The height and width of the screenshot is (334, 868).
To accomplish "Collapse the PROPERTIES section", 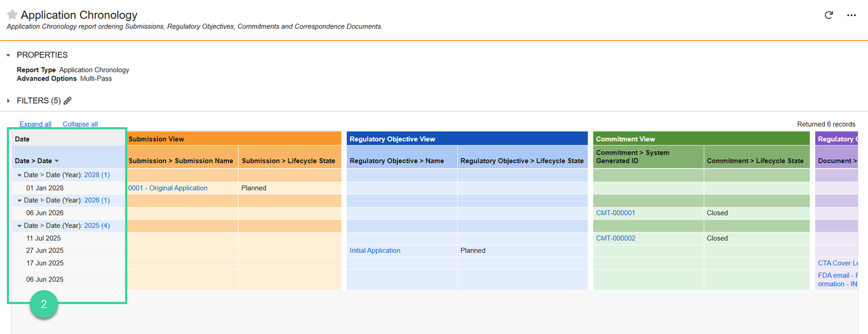I will 8,55.
